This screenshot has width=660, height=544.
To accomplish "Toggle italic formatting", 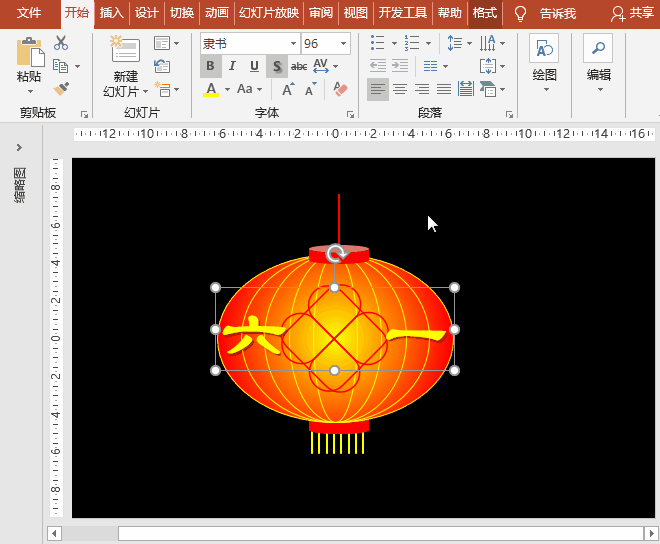I will 232,66.
